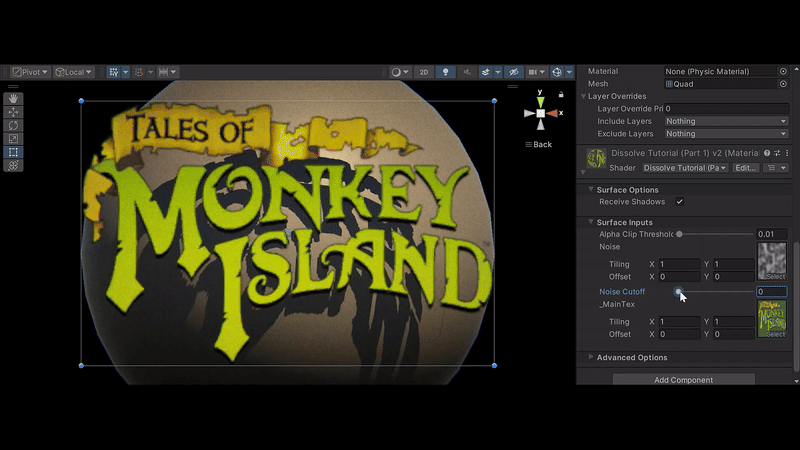
Task: Open the draw mode shading sphere dropdown
Action: point(400,72)
